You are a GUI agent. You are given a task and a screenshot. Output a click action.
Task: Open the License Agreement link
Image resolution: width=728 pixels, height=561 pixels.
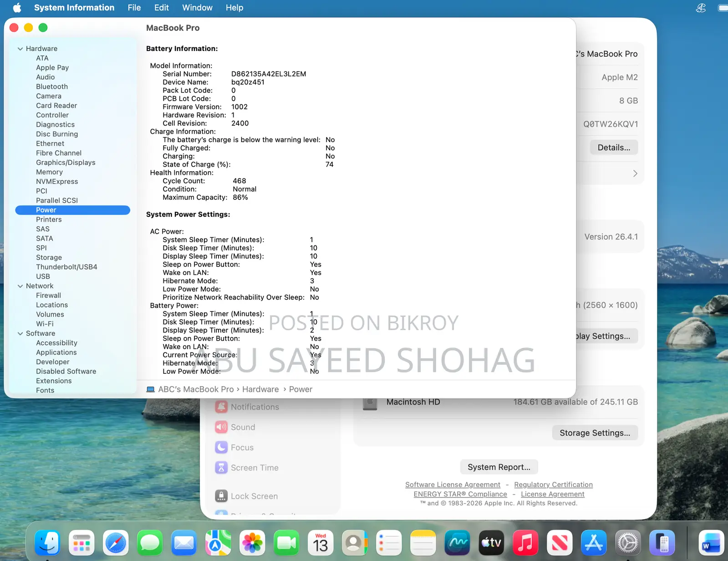pyautogui.click(x=552, y=494)
